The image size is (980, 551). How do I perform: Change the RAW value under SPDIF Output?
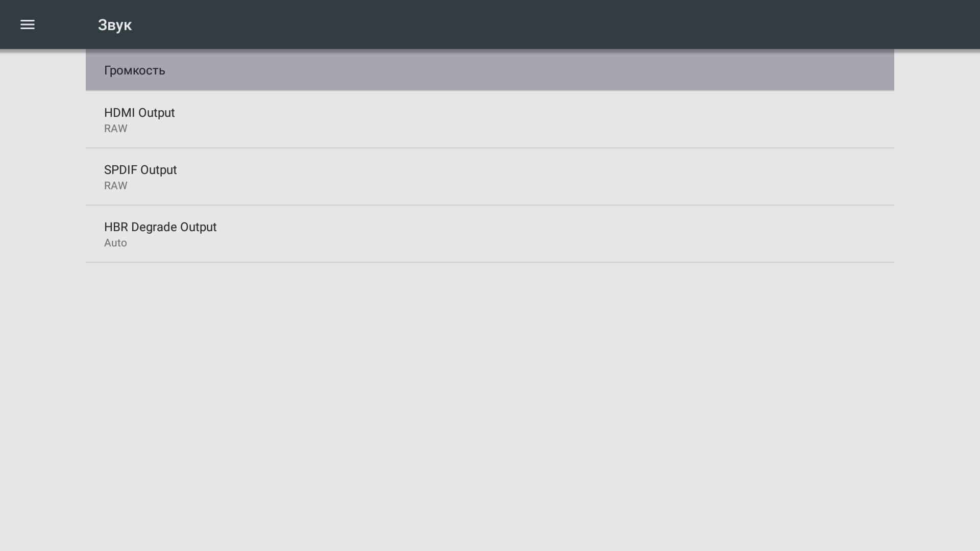click(116, 186)
